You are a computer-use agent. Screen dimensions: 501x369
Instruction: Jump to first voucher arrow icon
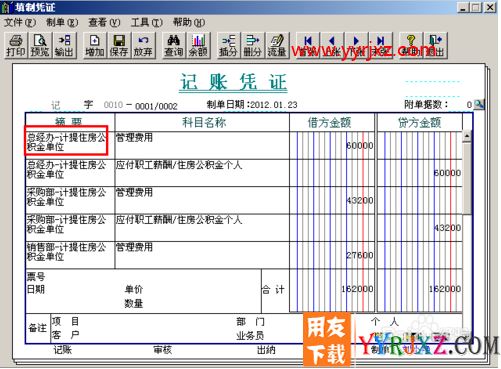[x=308, y=45]
